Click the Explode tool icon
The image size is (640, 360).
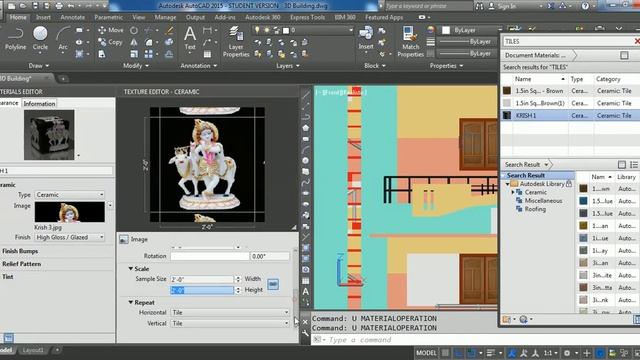(x=169, y=42)
